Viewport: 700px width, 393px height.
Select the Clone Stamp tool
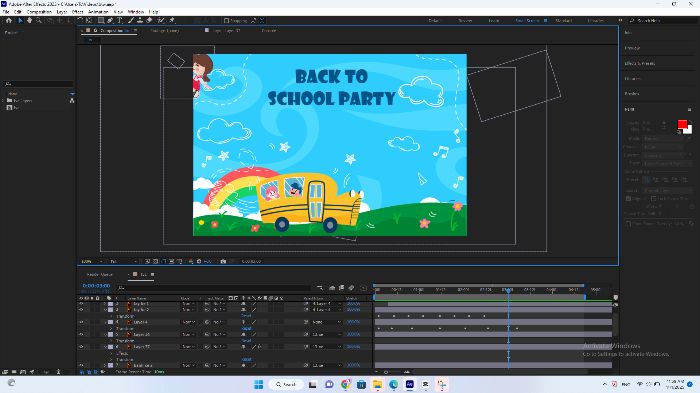pos(140,21)
